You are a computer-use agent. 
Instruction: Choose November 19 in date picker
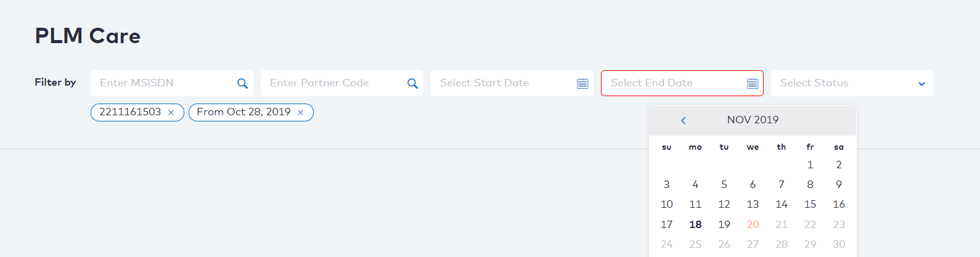724,224
